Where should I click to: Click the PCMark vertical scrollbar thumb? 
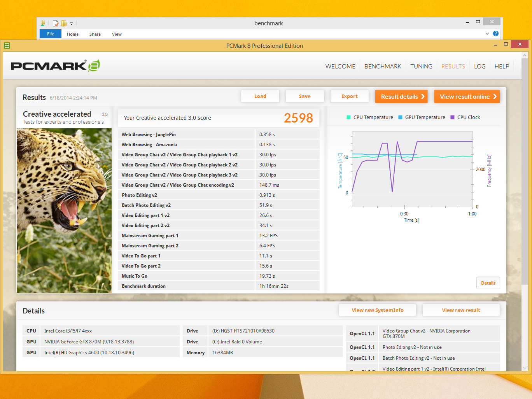525,171
